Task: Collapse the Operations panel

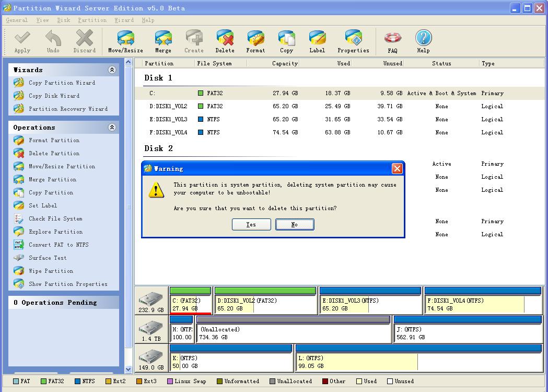Action: point(112,127)
